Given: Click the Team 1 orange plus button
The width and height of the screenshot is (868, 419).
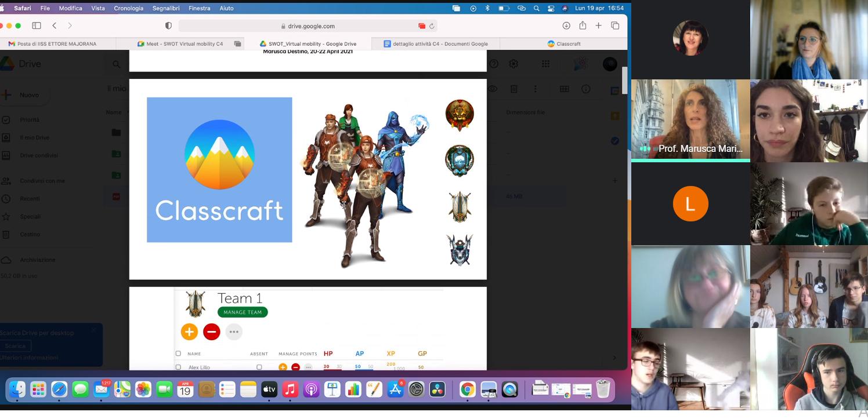Looking at the screenshot, I should click(189, 331).
